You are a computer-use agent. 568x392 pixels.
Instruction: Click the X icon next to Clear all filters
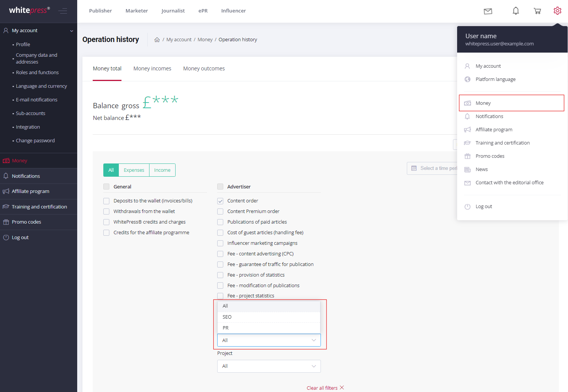click(342, 387)
